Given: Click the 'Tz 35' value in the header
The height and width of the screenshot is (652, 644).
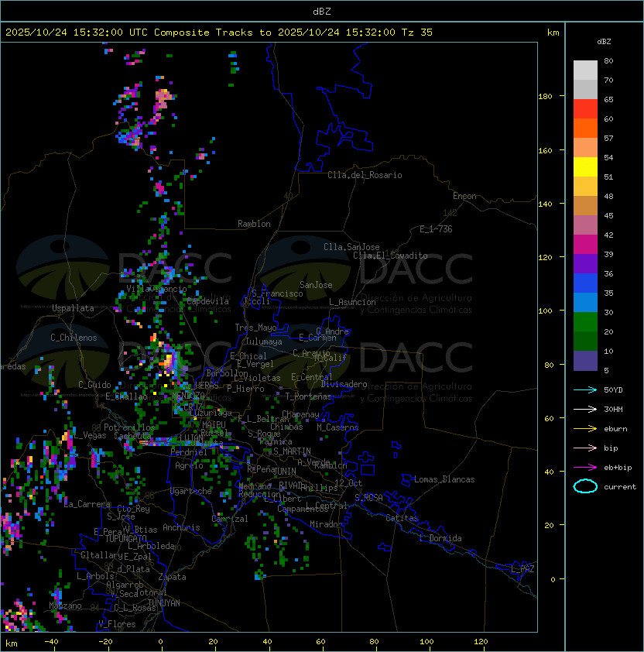Looking at the screenshot, I should pos(417,33).
